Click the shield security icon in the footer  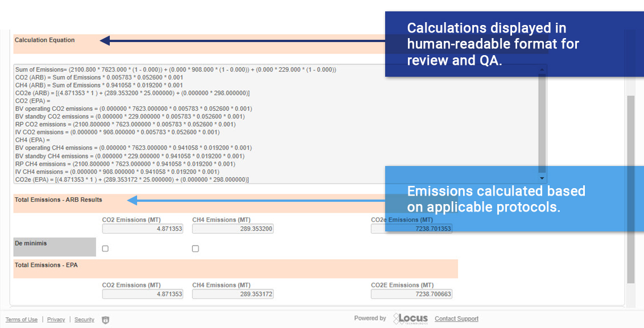105,319
